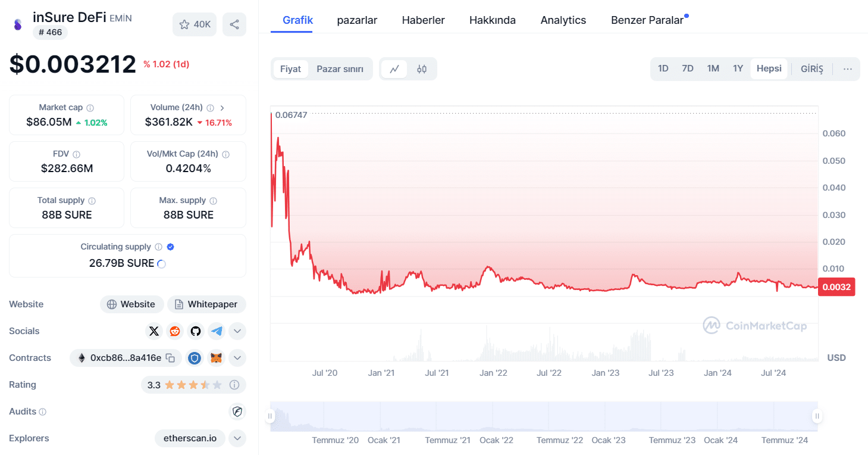Click FDV value $282.66M

coord(67,169)
